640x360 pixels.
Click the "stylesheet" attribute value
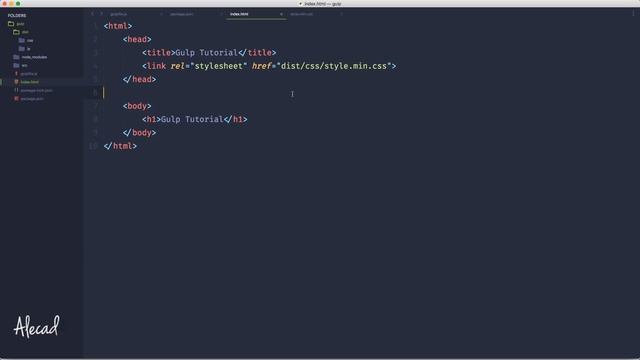tap(219, 66)
